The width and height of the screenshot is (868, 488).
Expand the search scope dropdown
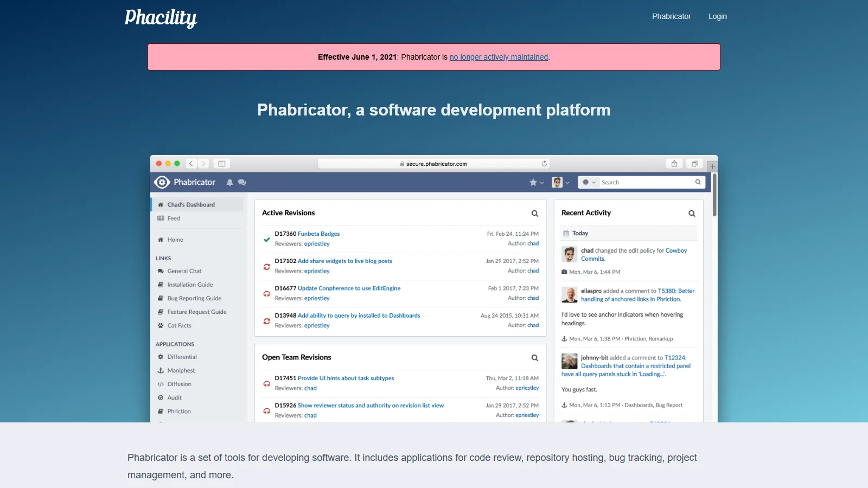[589, 183]
